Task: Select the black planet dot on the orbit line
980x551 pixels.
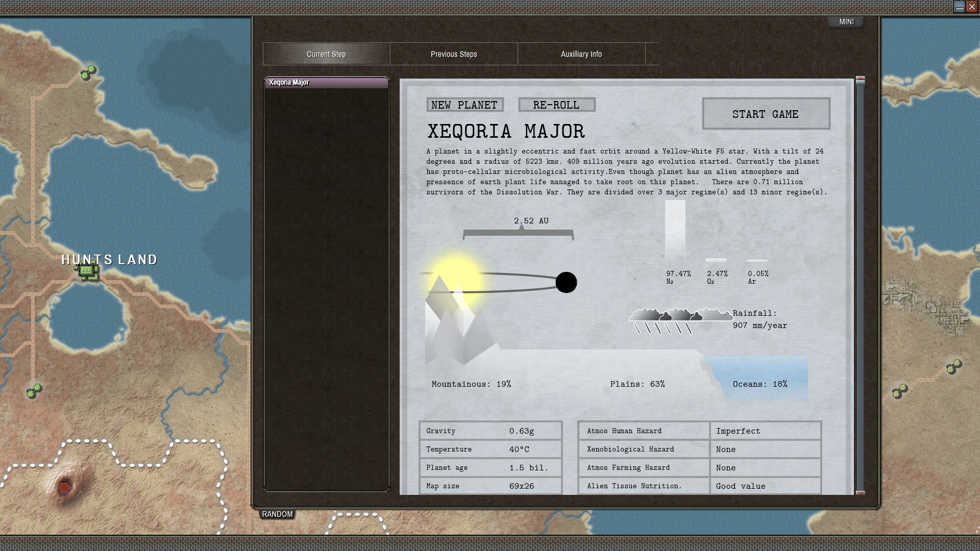Action: click(x=566, y=282)
